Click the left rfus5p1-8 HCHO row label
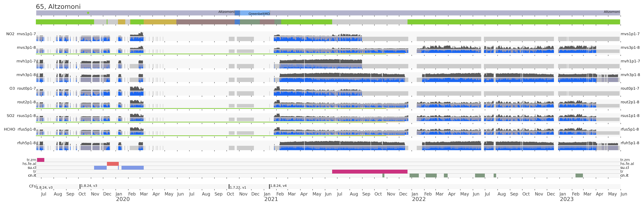 (27, 129)
